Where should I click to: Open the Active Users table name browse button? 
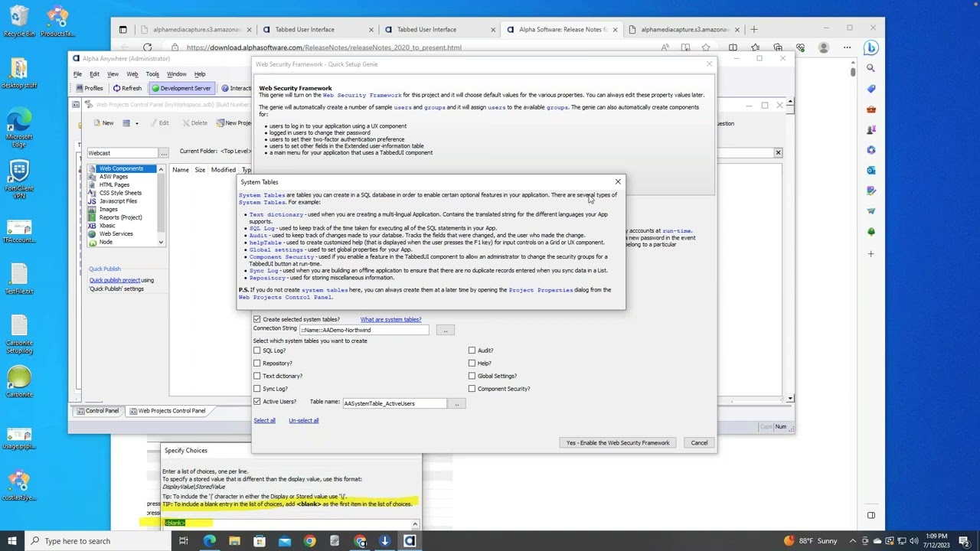coord(456,403)
